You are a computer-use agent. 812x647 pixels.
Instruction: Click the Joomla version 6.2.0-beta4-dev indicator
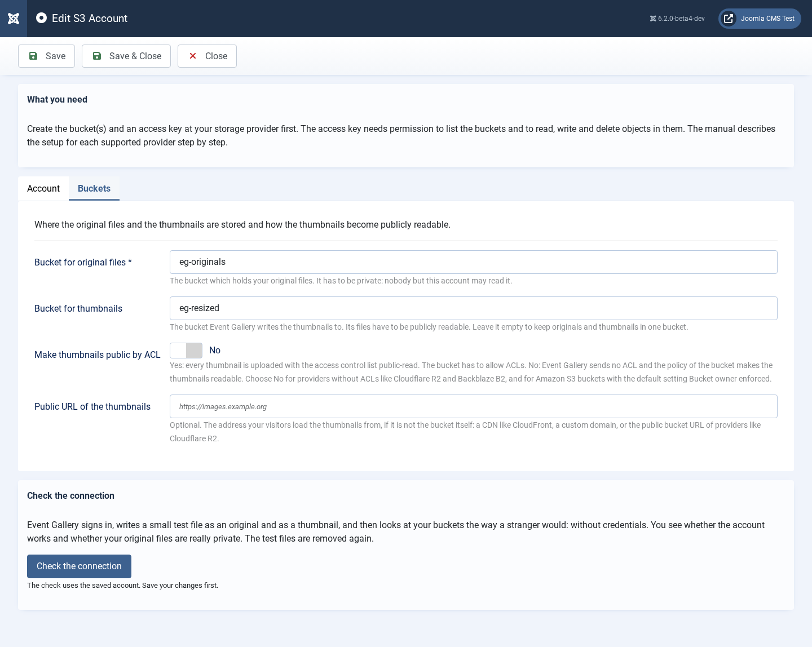(677, 19)
